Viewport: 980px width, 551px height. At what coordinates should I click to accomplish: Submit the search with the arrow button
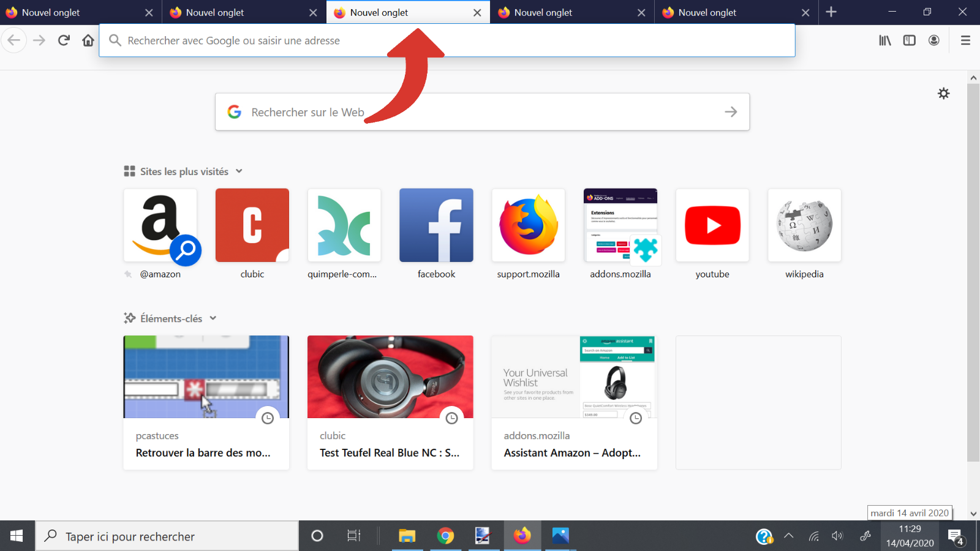coord(731,112)
